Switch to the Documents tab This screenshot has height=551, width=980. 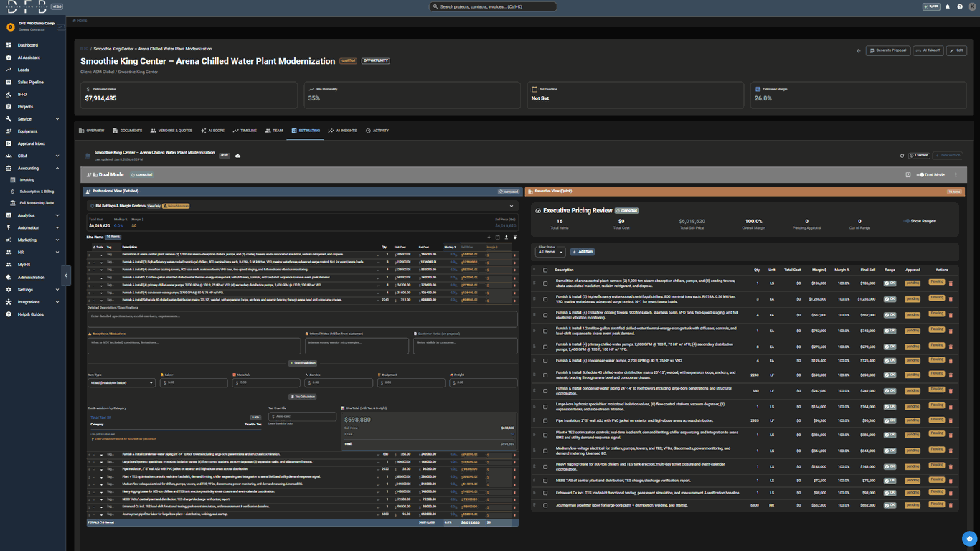click(x=128, y=131)
